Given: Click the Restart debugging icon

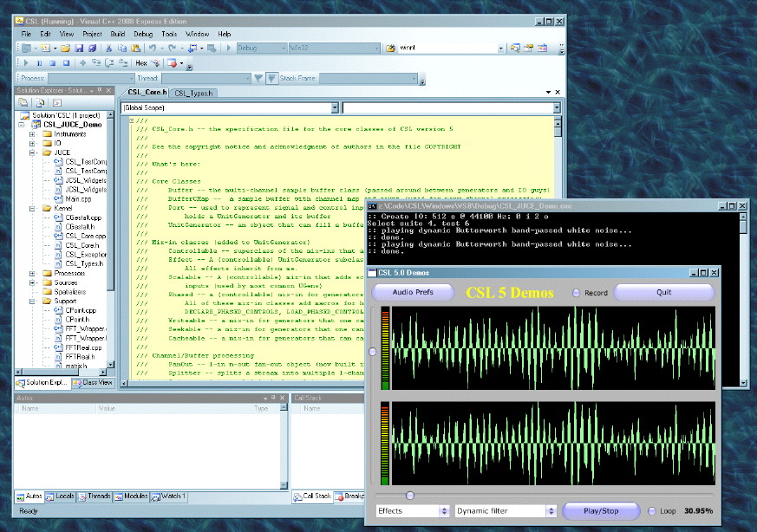Looking at the screenshot, I should [x=67, y=63].
